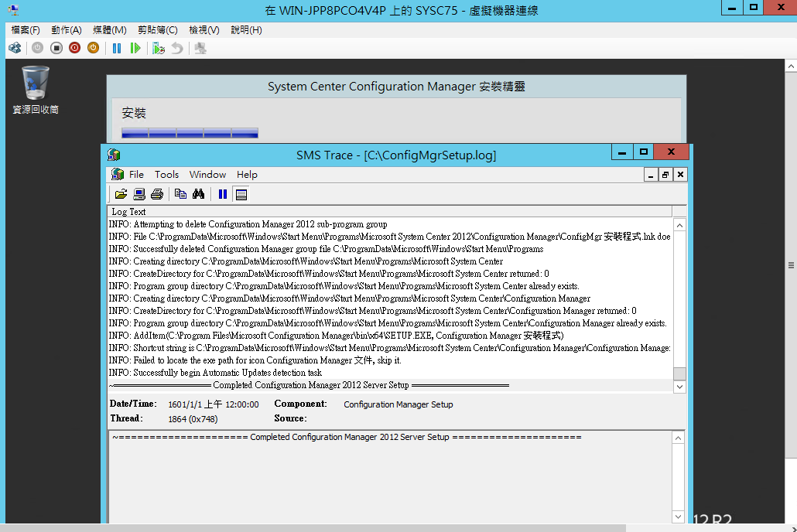Minimize the inner log document window
Screen dimensions: 797x532
(x=651, y=175)
